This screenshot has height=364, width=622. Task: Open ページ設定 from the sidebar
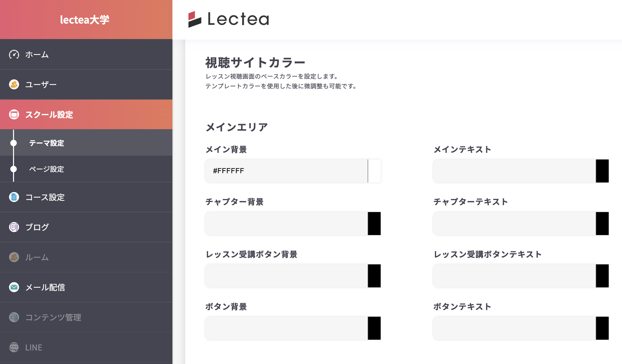[47, 169]
